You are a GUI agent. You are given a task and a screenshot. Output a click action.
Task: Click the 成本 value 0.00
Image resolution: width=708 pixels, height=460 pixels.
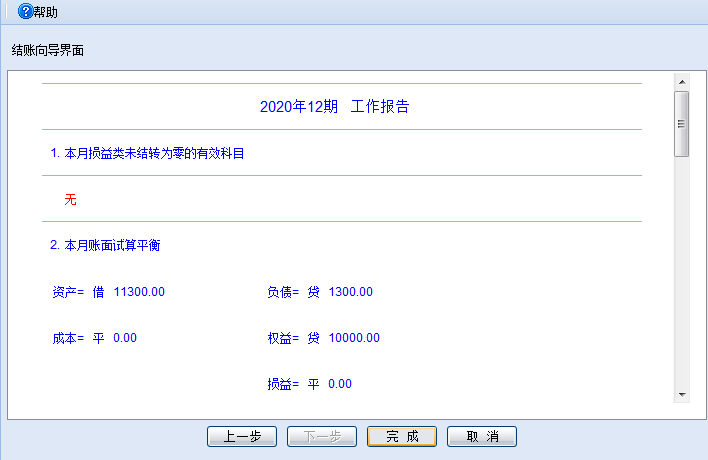point(125,338)
